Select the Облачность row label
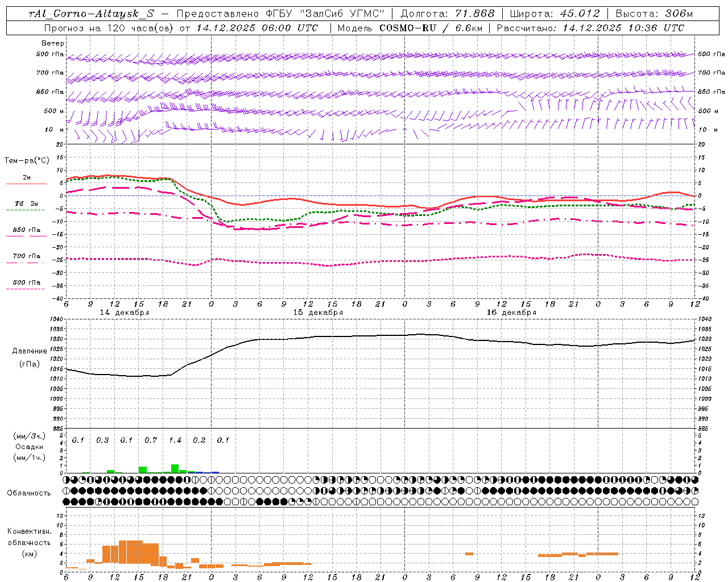The width and height of the screenshot is (728, 582). click(x=29, y=493)
